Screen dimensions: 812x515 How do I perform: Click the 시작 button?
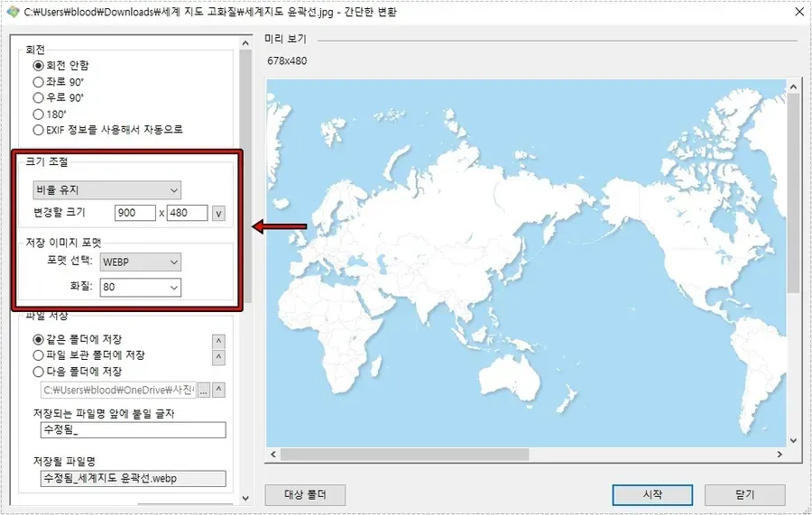click(652, 495)
